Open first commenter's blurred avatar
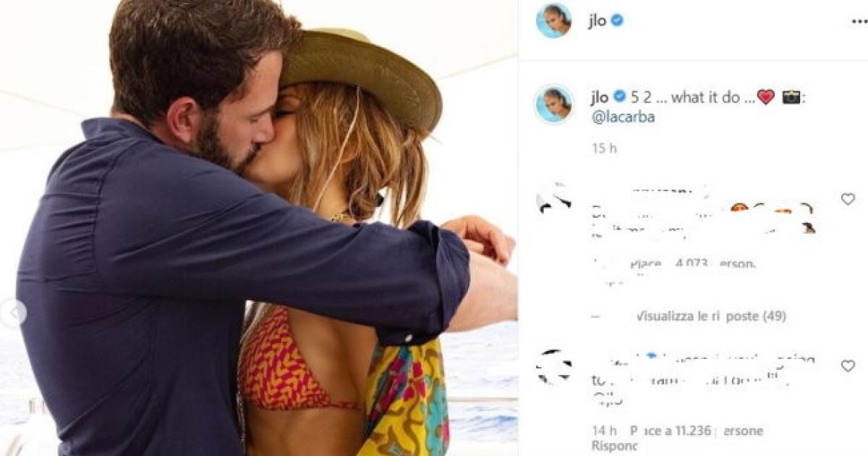The image size is (868, 456). [554, 200]
